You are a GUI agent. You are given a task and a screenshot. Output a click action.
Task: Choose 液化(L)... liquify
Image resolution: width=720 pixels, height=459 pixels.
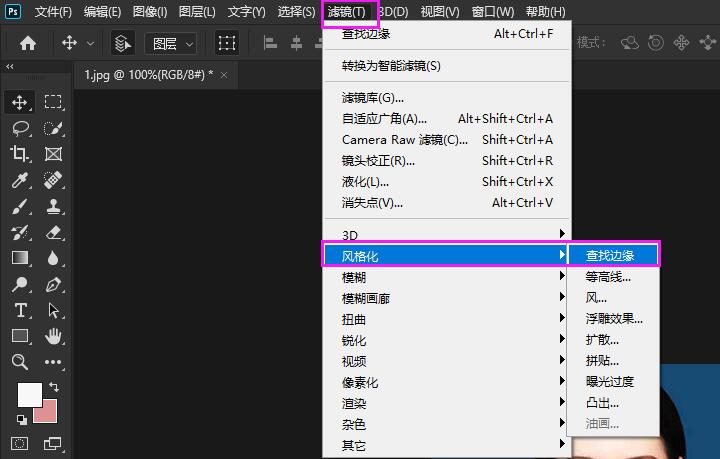tap(446, 182)
